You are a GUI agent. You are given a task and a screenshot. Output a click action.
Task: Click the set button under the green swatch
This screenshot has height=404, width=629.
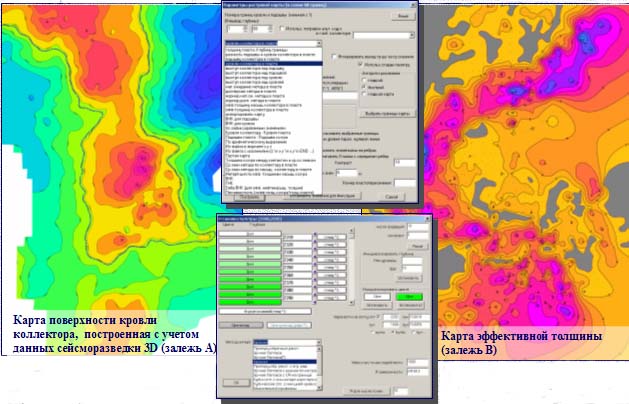410,305
